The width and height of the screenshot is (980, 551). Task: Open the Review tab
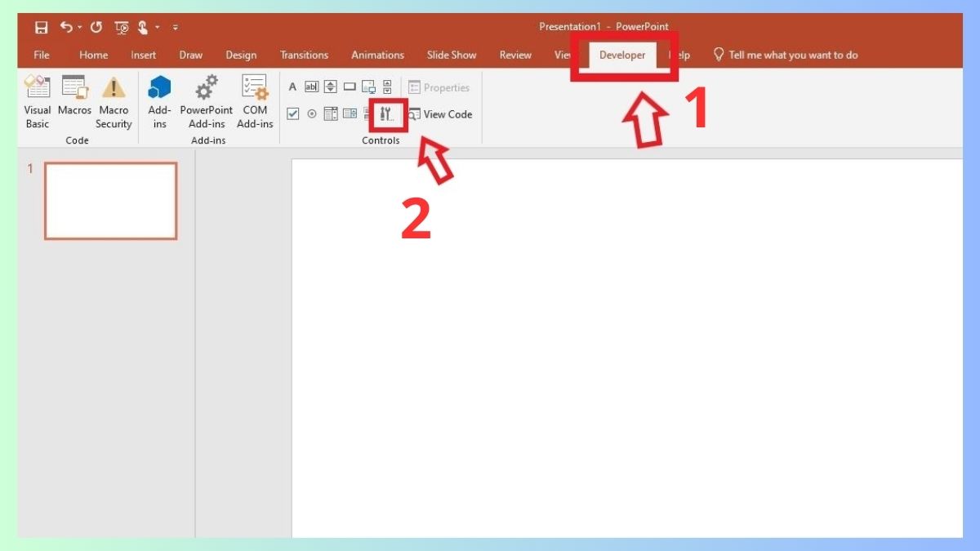coord(515,55)
